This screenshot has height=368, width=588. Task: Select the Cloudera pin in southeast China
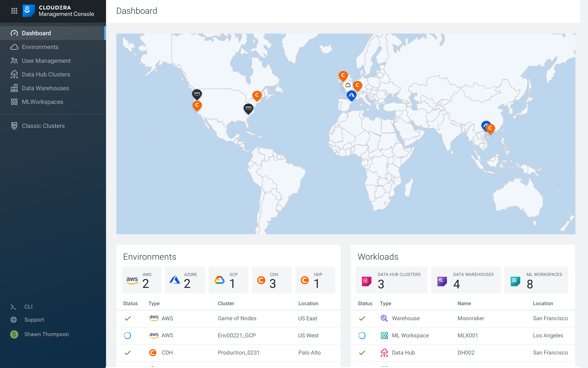tap(490, 129)
